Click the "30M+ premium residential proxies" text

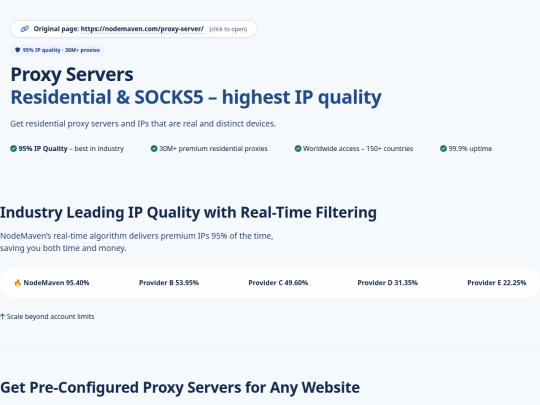click(x=213, y=148)
